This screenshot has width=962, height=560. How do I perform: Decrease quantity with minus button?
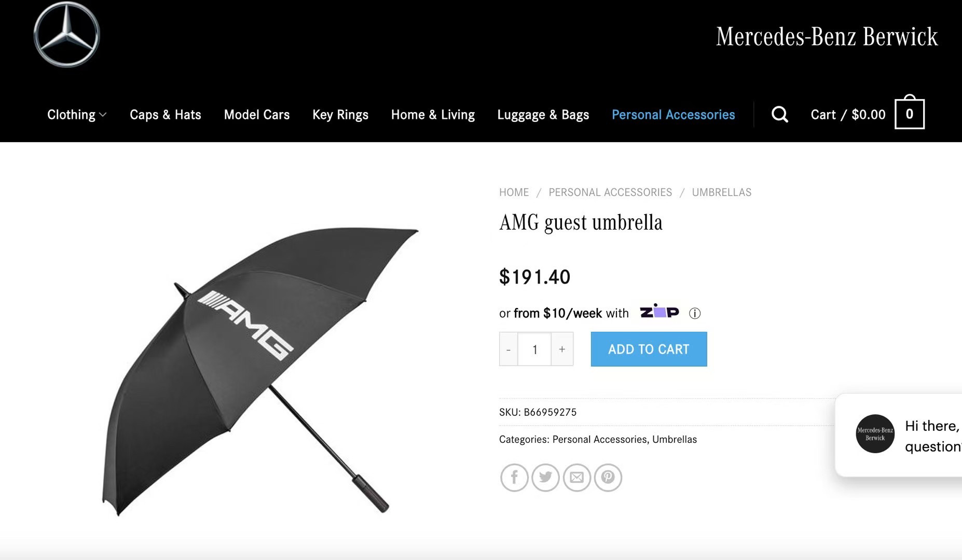[x=509, y=349]
